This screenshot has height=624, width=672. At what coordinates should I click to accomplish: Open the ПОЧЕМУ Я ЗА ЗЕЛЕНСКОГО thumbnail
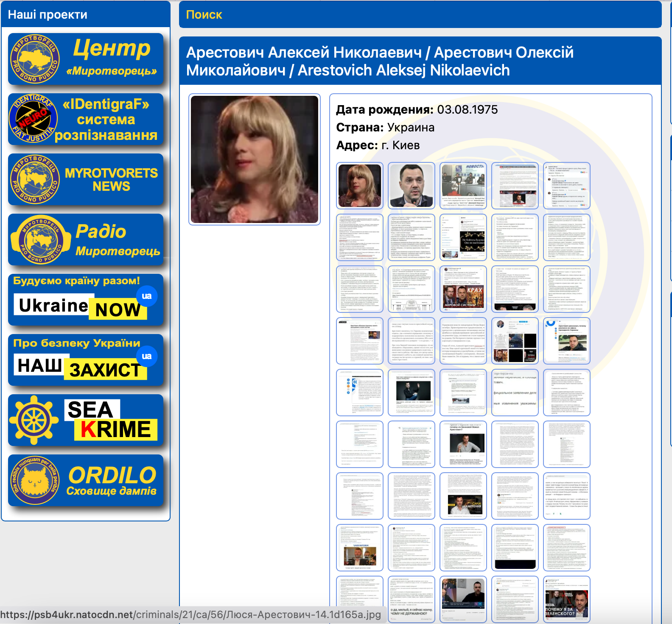click(566, 599)
